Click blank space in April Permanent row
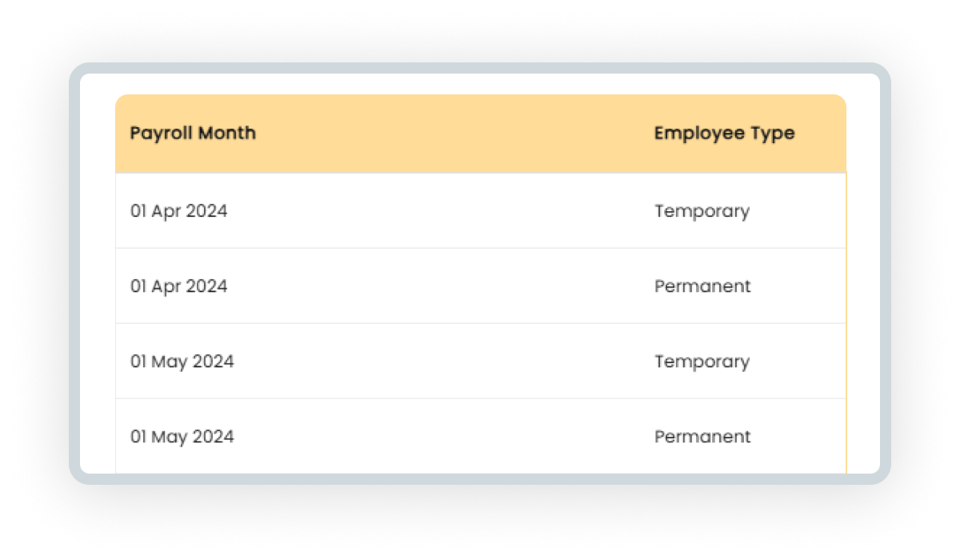This screenshot has width=960, height=560. (440, 286)
